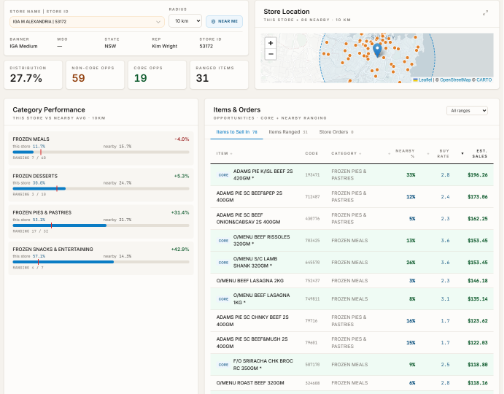
Task: Open the store name selector dropdown
Action: click(x=87, y=22)
